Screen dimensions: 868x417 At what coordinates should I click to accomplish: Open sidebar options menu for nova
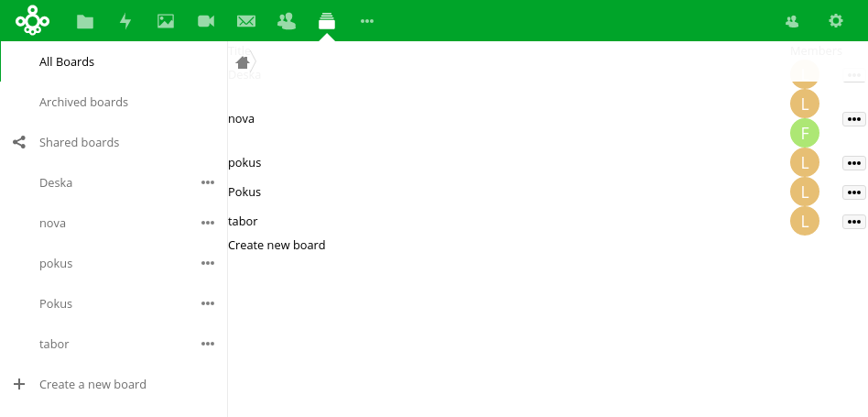[208, 223]
